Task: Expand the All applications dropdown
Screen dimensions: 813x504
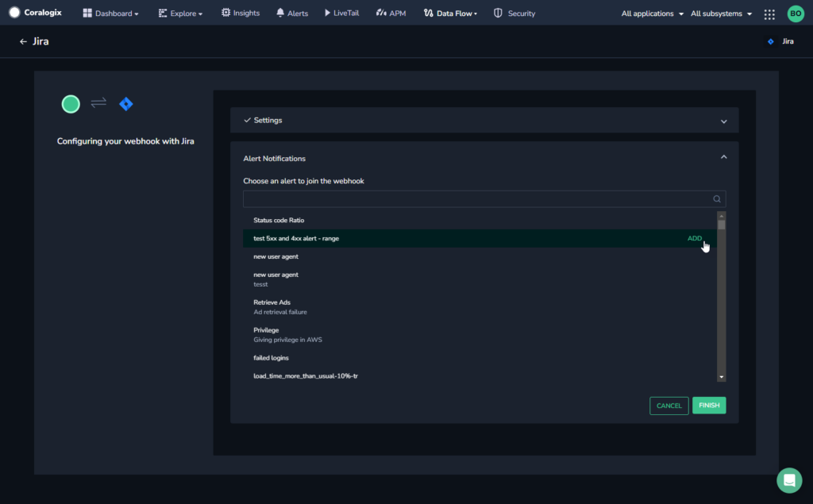Action: coord(653,13)
